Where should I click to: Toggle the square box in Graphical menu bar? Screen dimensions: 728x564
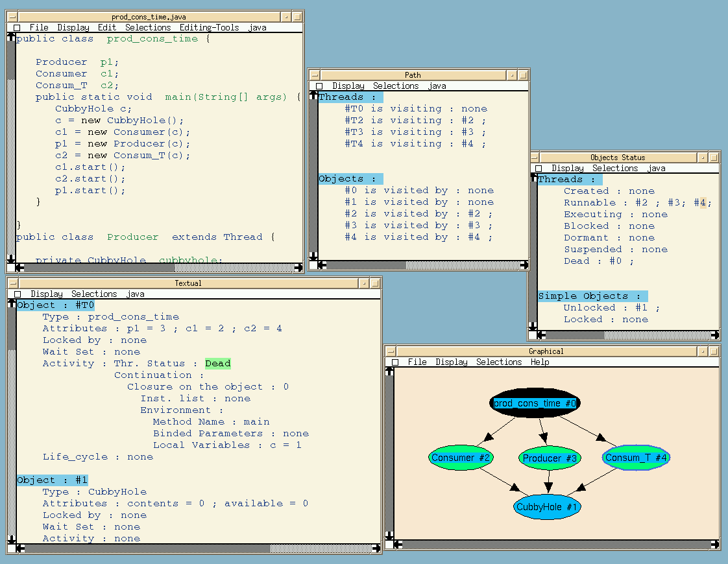(x=395, y=362)
